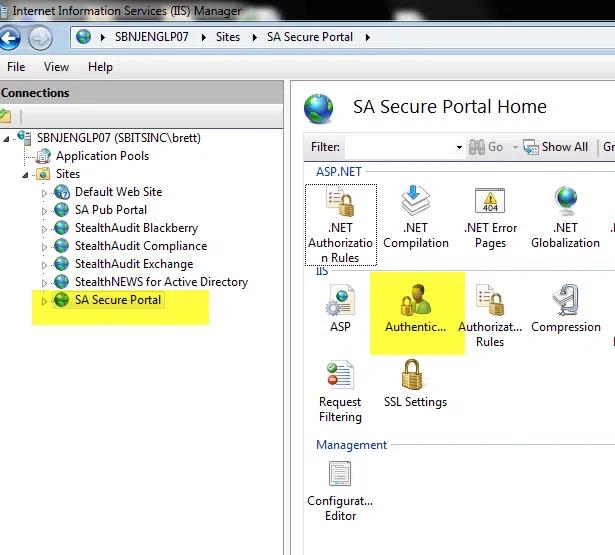Screen dimensions: 615x555
Task: Select StealthNEWS for Active Directory site
Action: pos(162,282)
